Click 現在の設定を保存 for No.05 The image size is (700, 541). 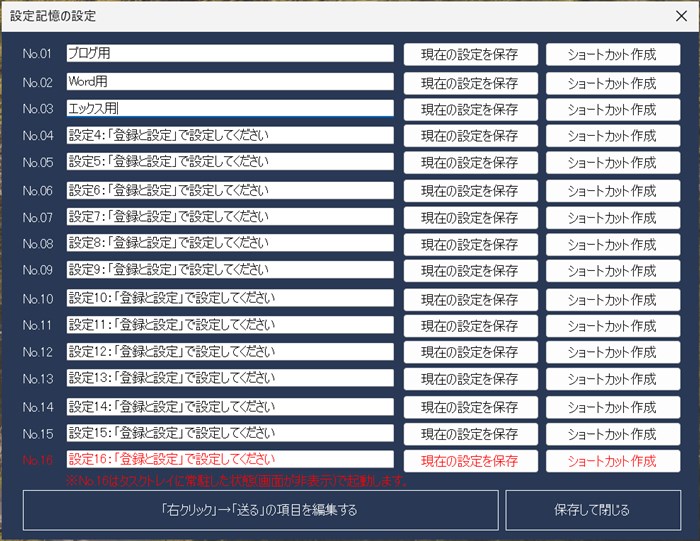(471, 162)
